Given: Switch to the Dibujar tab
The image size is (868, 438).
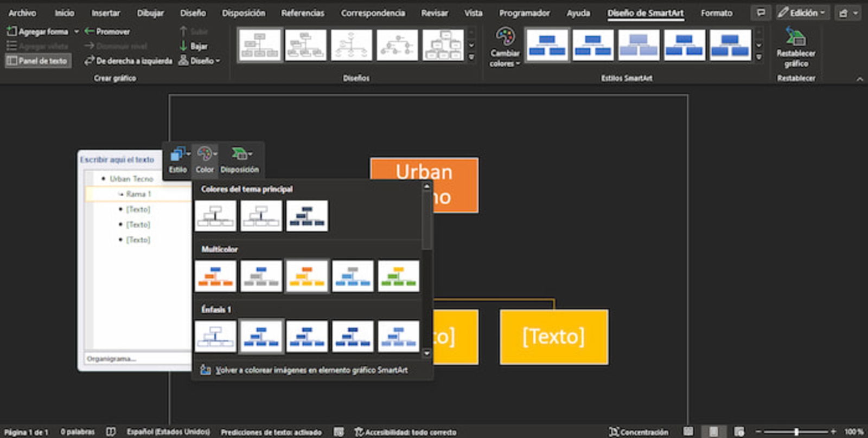Looking at the screenshot, I should 150,13.
